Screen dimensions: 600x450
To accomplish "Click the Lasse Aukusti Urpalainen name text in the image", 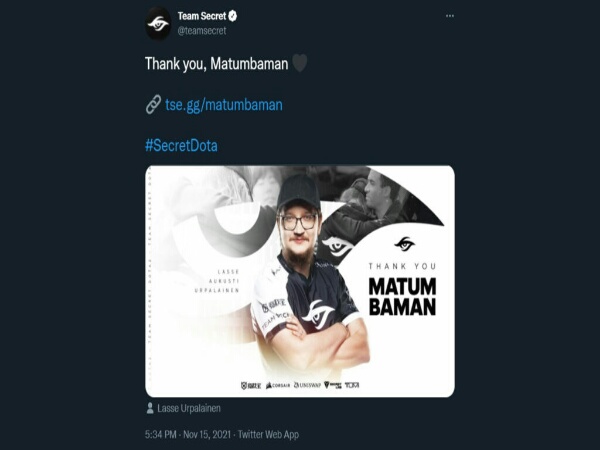I will (217, 281).
